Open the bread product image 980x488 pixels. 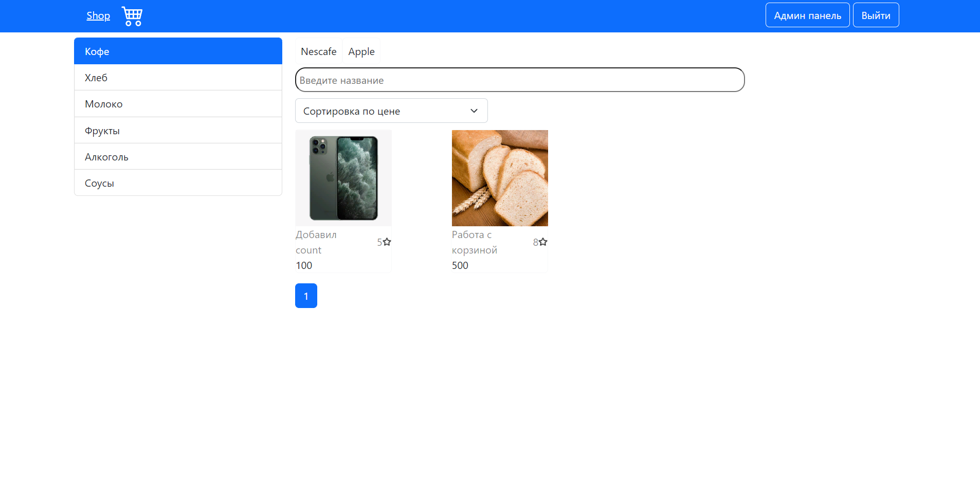click(x=499, y=178)
